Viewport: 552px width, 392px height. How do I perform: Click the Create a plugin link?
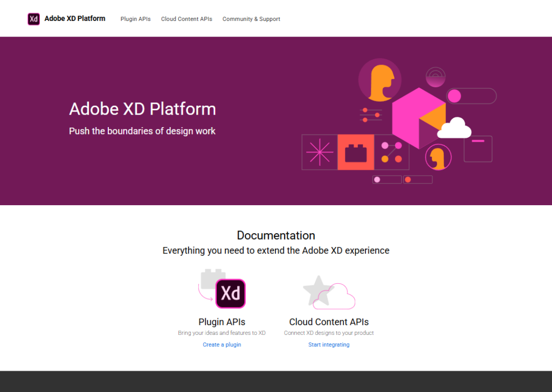pyautogui.click(x=222, y=344)
